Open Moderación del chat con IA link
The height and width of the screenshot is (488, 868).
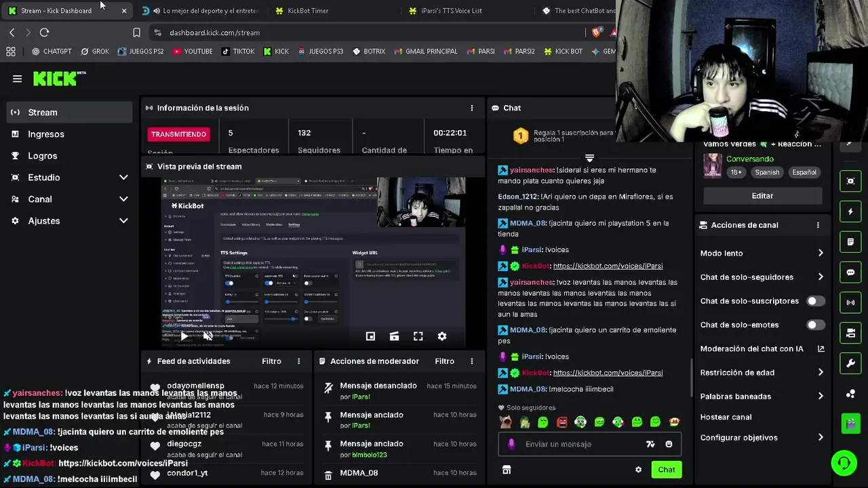pyautogui.click(x=762, y=348)
